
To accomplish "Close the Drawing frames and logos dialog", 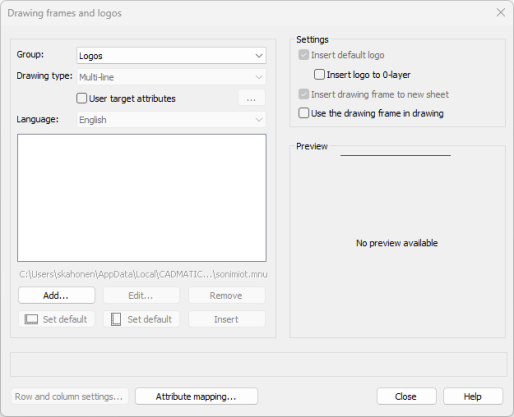I will 500,13.
